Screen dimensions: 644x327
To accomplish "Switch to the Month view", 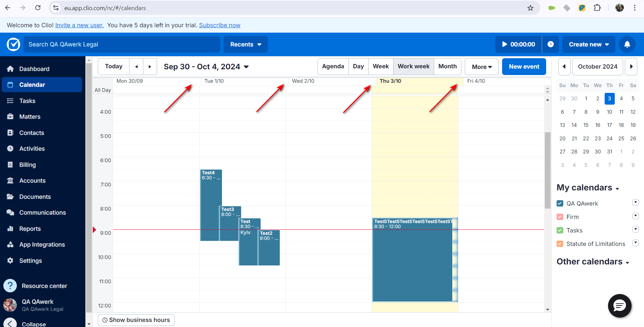I will pos(447,67).
